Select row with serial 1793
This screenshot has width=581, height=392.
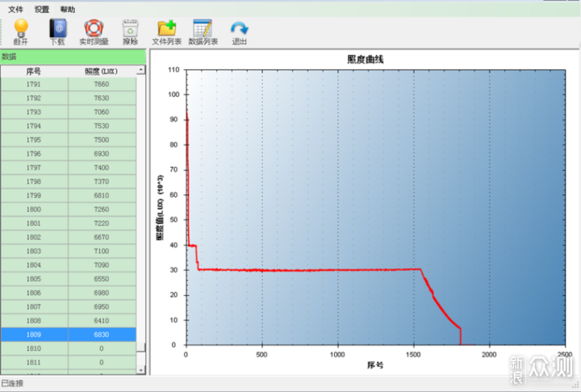[x=68, y=112]
